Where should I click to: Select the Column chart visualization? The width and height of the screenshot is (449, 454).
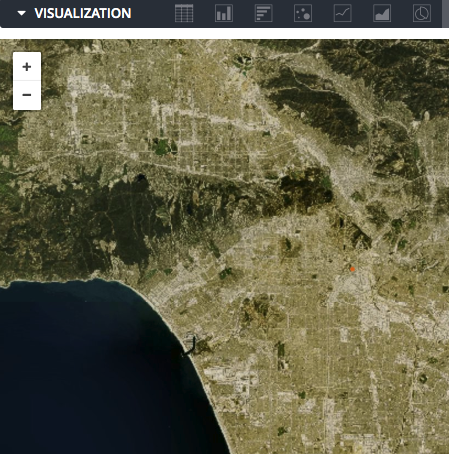pos(224,13)
